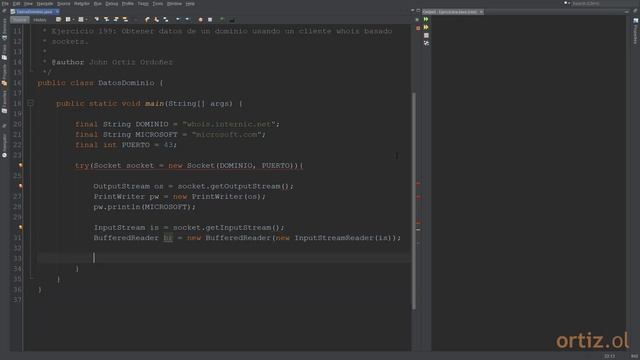This screenshot has width=640, height=360.
Task: Open the Files side panel
Action: (4, 52)
